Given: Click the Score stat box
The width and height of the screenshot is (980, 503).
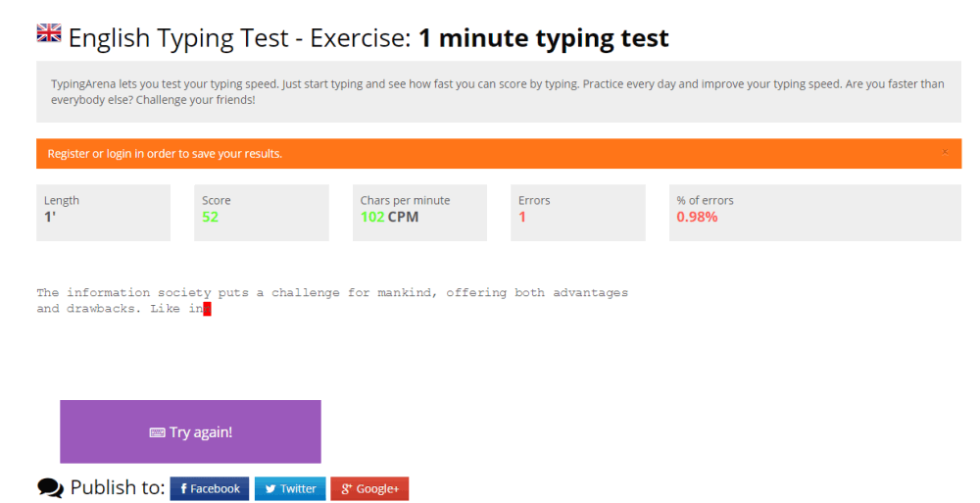Looking at the screenshot, I should click(x=262, y=213).
